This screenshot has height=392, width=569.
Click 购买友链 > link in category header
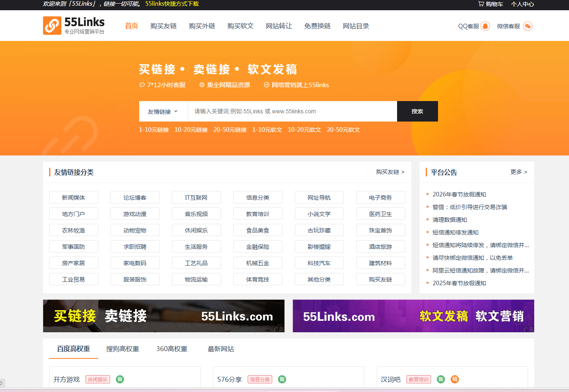pyautogui.click(x=390, y=172)
